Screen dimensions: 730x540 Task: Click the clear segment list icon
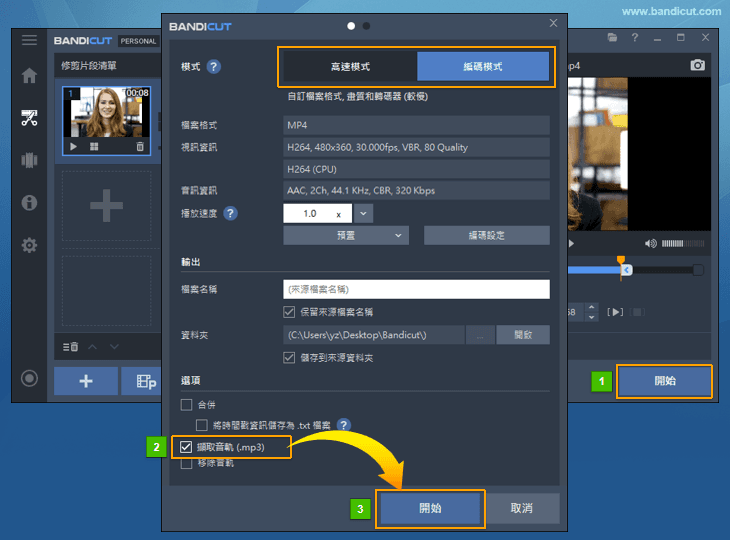(70, 347)
